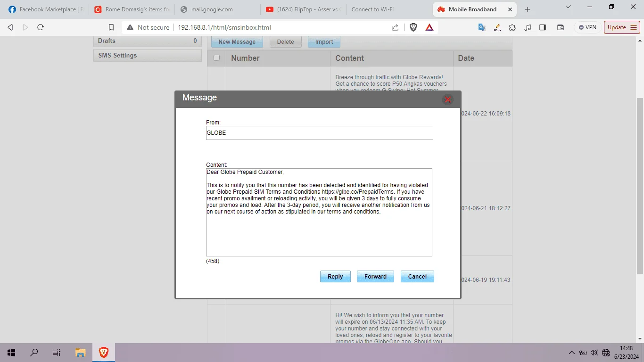The height and width of the screenshot is (362, 644).
Task: Open File Explorer from the taskbar
Action: pos(81,353)
